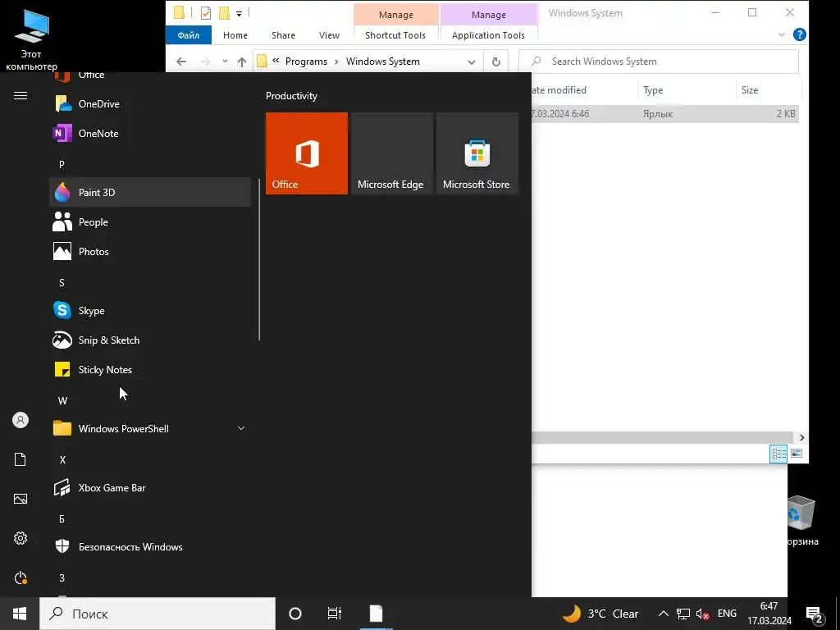
Task: Open the notification center icon
Action: pos(815,614)
